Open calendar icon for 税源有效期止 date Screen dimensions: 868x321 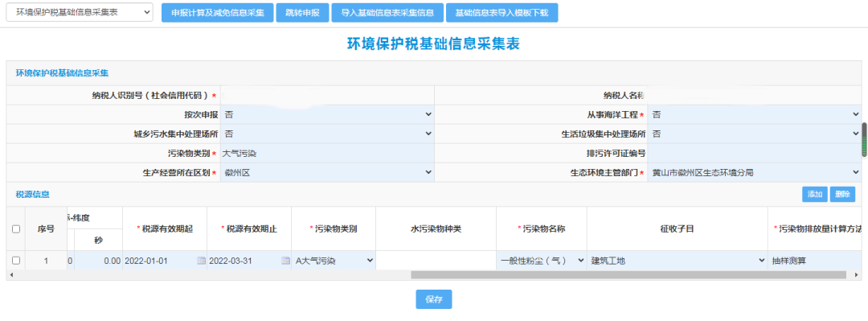tap(285, 261)
